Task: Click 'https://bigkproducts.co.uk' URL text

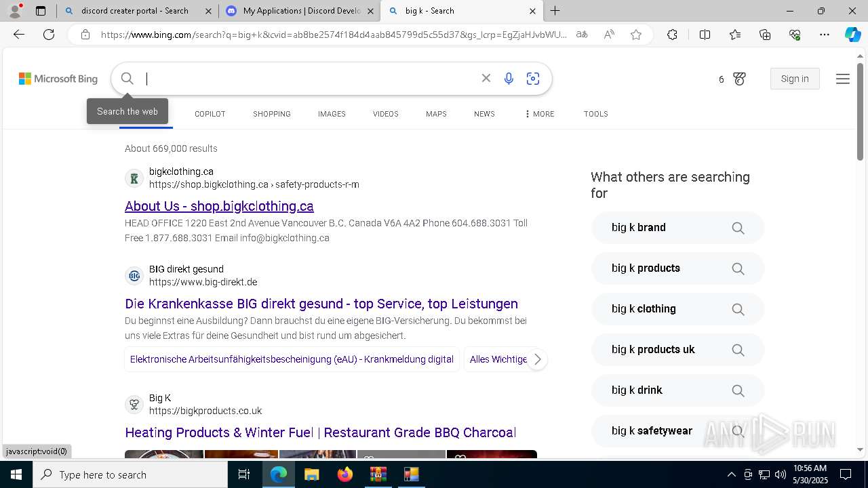Action: pos(205,411)
